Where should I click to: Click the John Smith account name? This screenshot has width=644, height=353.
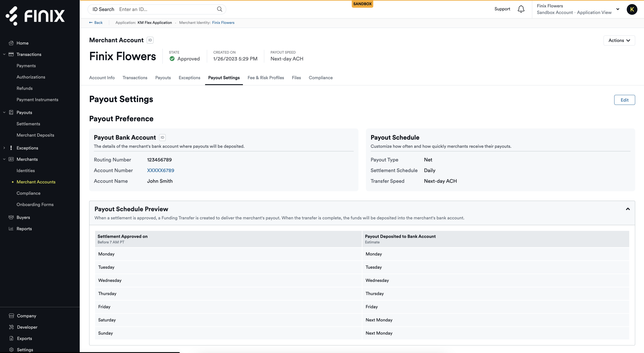click(x=160, y=181)
